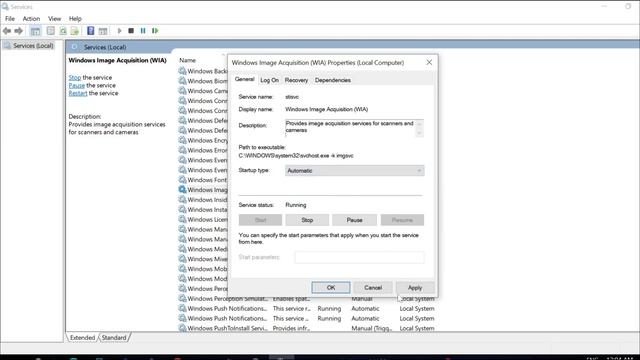Switch to the Log On tab
Viewport: 640px width, 360px height.
click(x=269, y=80)
